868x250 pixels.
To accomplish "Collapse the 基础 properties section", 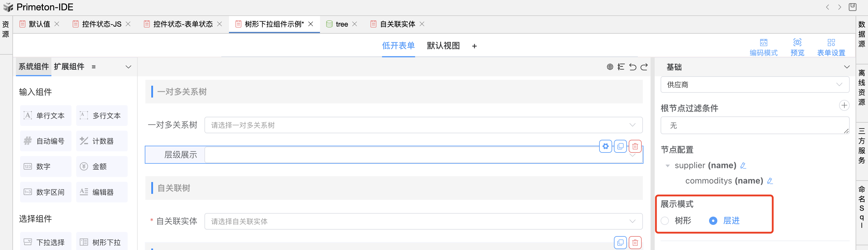I will (846, 67).
